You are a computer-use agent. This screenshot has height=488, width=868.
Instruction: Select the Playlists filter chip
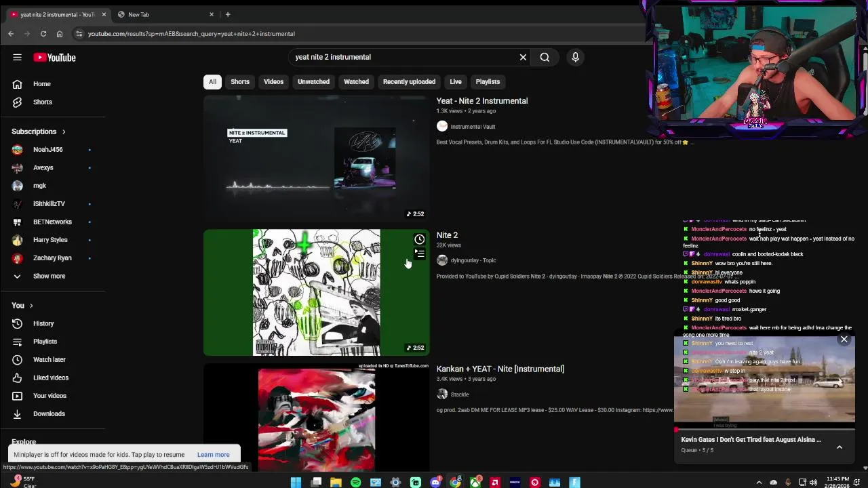488,82
